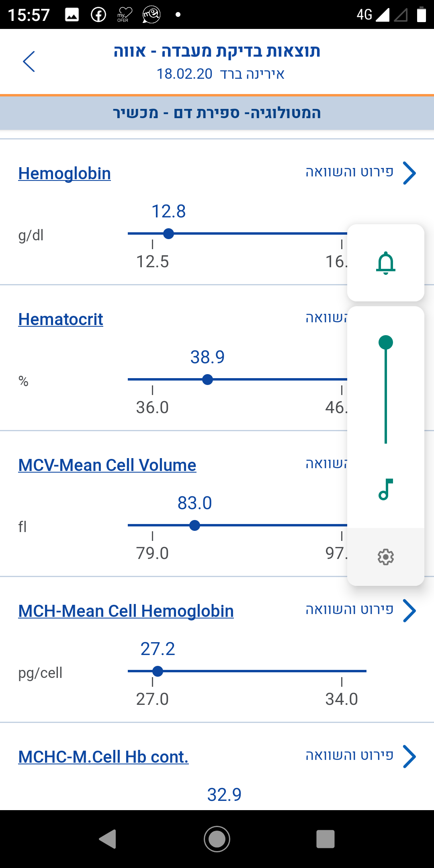Open MCV-Mean Cell Volume link
The image size is (434, 868).
[x=107, y=465]
